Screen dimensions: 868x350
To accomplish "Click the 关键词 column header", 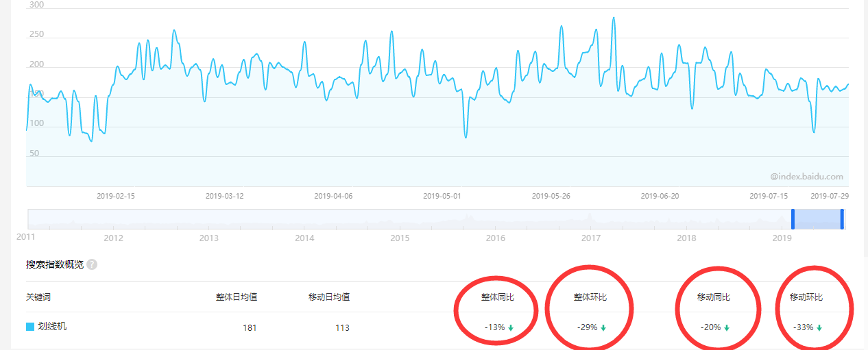I will 38,297.
